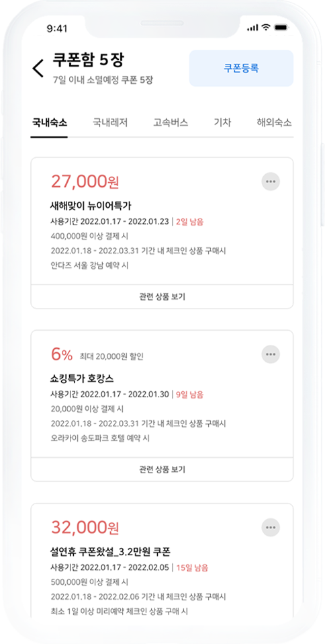Tap the Wi-Fi icon in status bar
The height and width of the screenshot is (644, 325).
coord(266,28)
